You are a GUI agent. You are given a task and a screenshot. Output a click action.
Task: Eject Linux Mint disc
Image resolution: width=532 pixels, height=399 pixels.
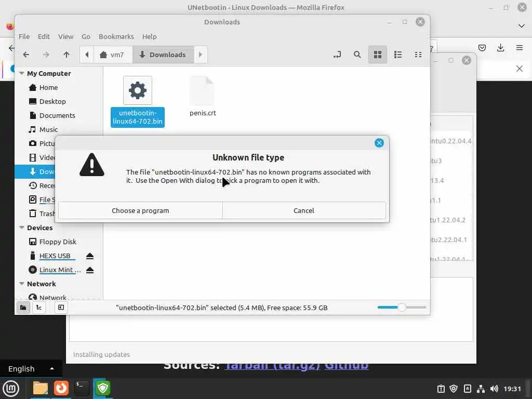point(89,270)
